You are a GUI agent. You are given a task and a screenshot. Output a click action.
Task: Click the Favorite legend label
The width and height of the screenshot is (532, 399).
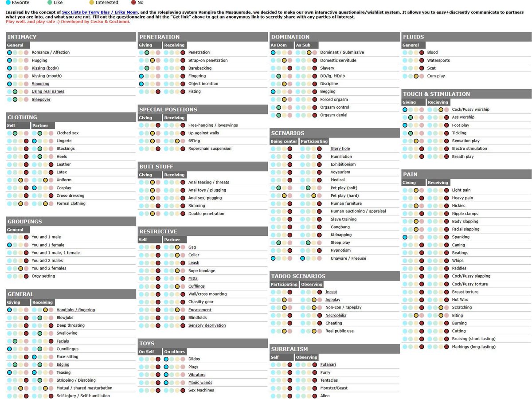click(x=20, y=3)
